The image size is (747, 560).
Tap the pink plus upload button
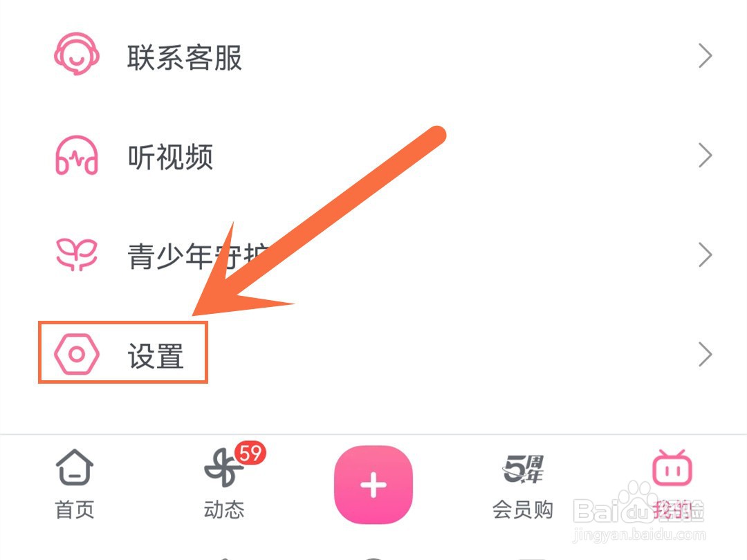pos(373,485)
